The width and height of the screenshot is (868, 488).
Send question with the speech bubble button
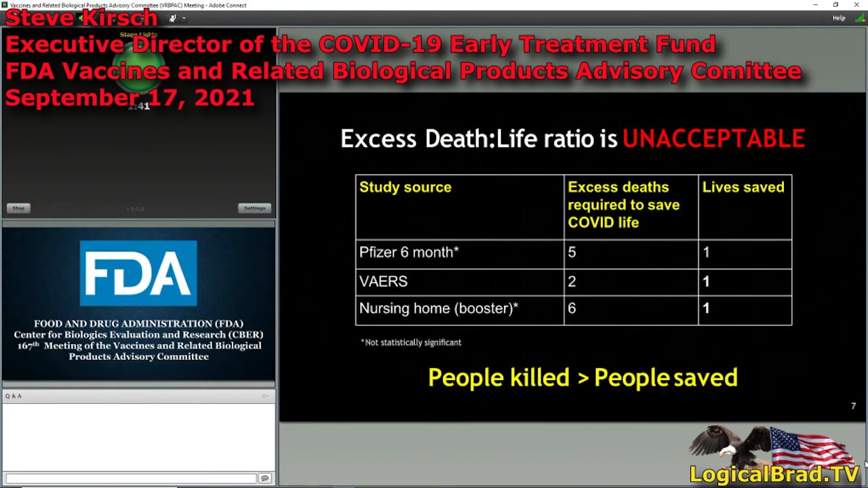pos(264,479)
